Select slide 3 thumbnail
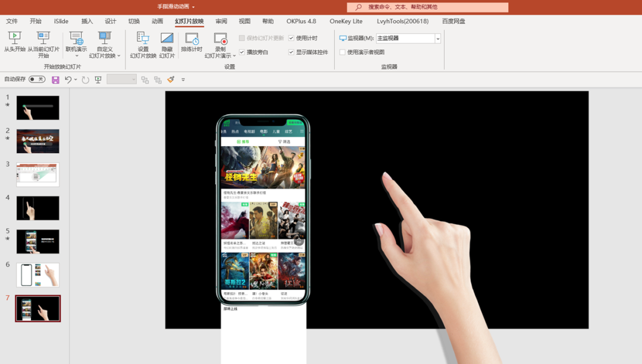The image size is (642, 364). tap(37, 175)
